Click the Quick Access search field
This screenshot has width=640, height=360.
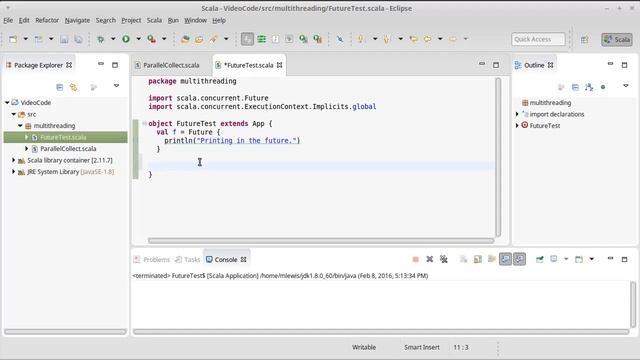[538, 39]
